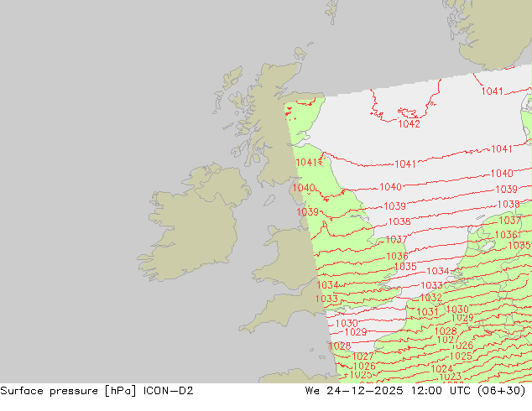Image resolution: width=532 pixels, height=411 pixels.
Task: Click the 1034 label near the Dutch coast
Action: tap(437, 271)
